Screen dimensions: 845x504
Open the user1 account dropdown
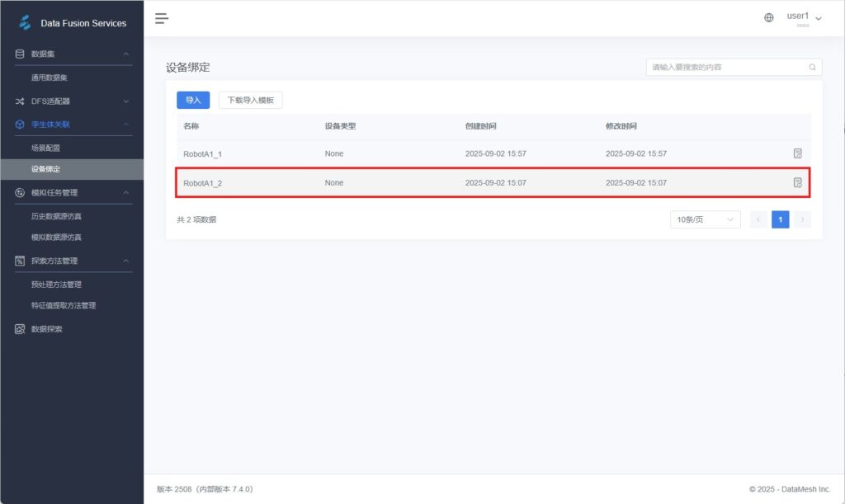(x=804, y=18)
